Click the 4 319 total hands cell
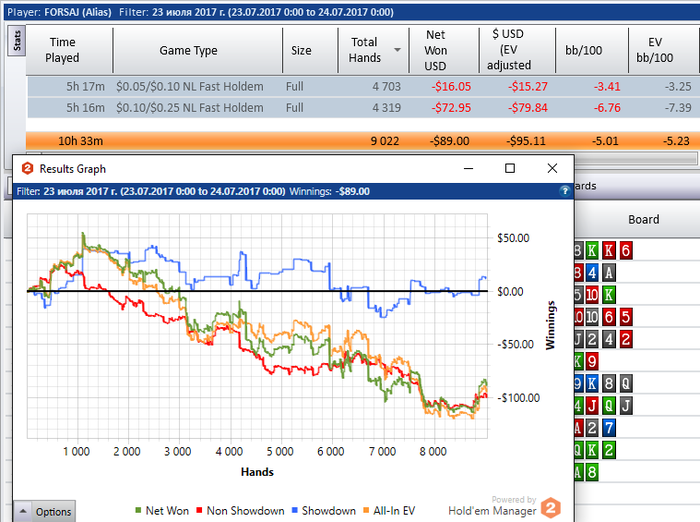Image resolution: width=700 pixels, height=522 pixels. [387, 108]
